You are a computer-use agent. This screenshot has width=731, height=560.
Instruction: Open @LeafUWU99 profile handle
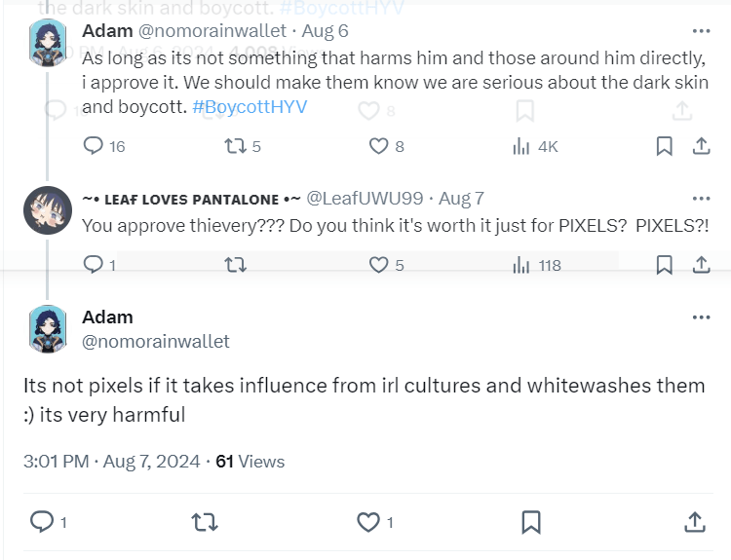click(x=365, y=199)
